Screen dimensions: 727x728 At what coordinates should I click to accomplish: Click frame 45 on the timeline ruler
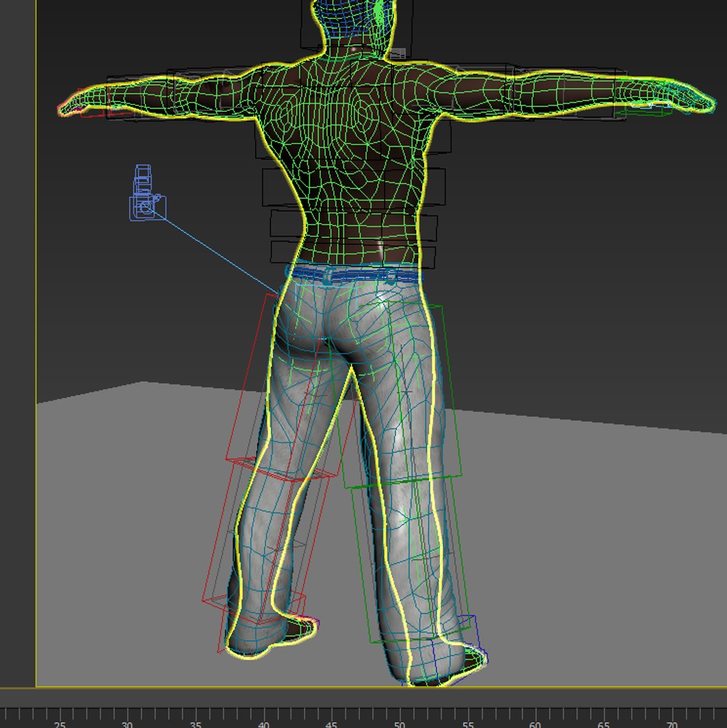[331, 723]
